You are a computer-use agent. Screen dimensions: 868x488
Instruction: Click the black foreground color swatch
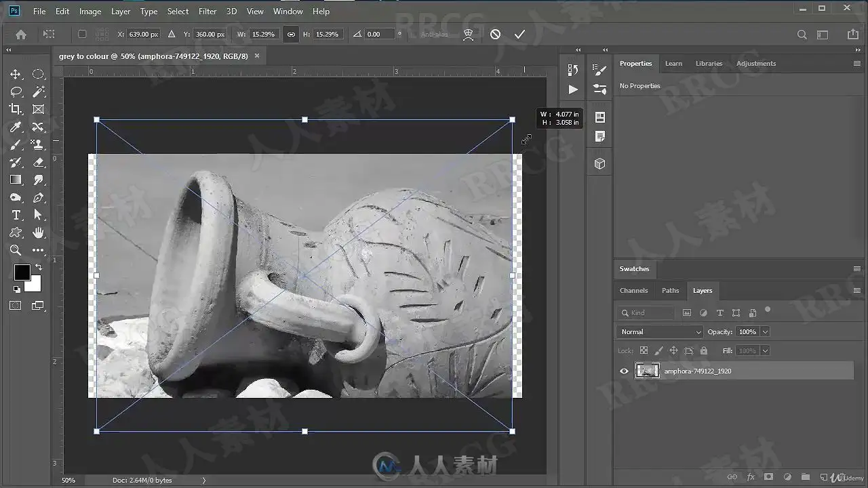click(x=22, y=272)
